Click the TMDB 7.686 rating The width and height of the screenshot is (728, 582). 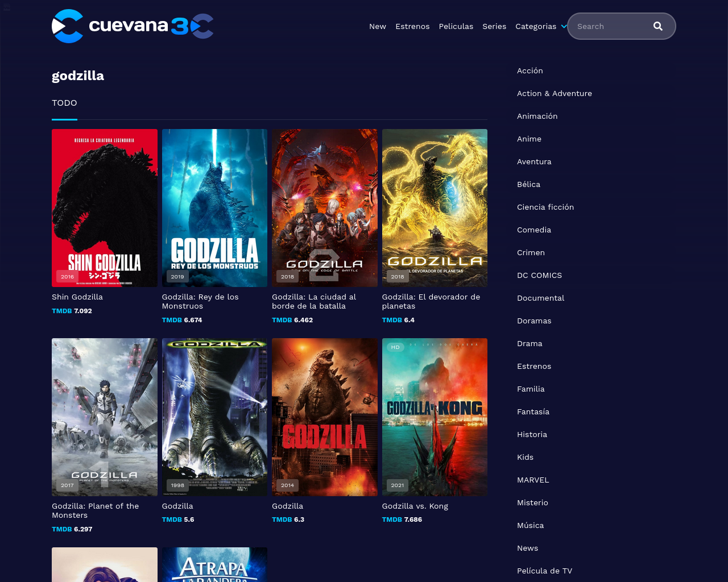402,519
